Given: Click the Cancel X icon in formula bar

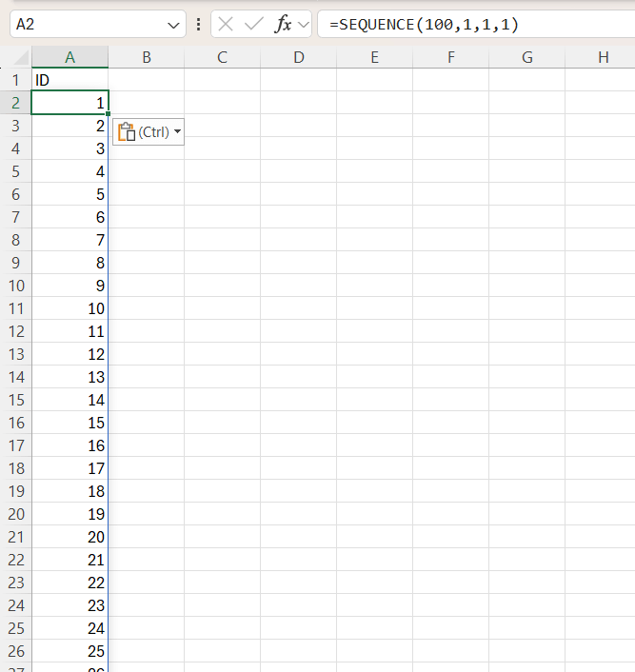Looking at the screenshot, I should click(226, 25).
